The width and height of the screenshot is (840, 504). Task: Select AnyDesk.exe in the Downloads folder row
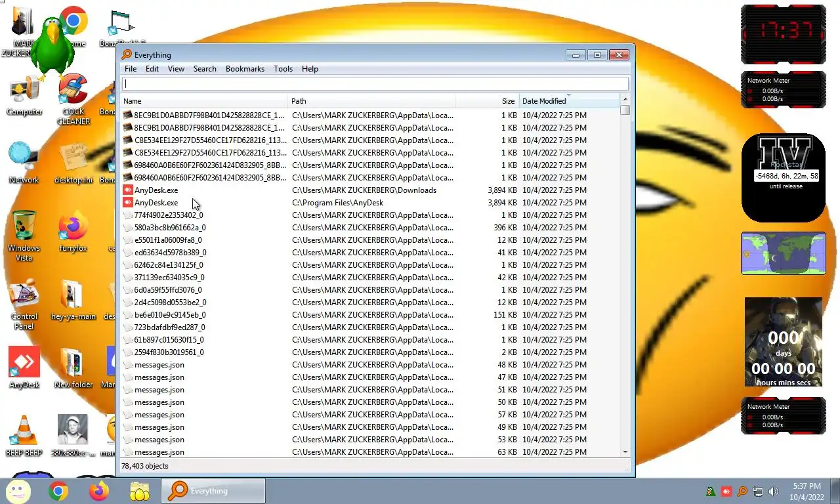[371, 190]
